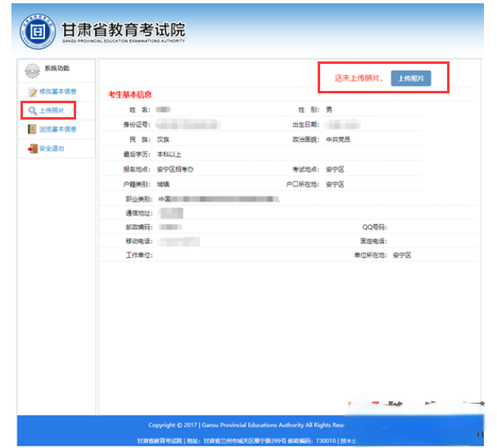Click the 甘肃省教育考试院 header title

[123, 28]
